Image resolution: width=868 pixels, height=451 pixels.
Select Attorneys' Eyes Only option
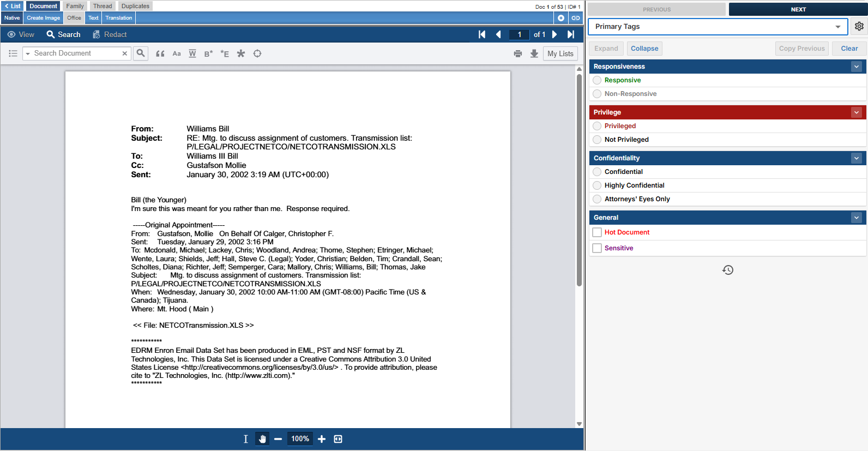pyautogui.click(x=597, y=199)
